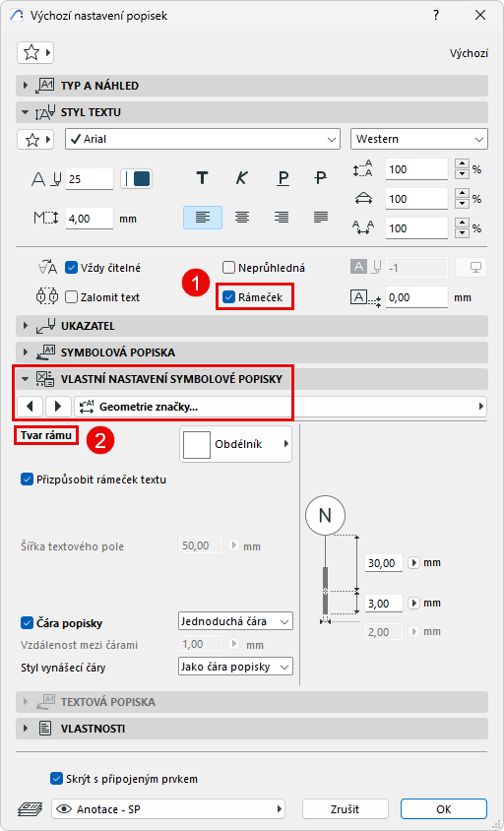Center-align text
This screenshot has width=504, height=831.
point(242,217)
